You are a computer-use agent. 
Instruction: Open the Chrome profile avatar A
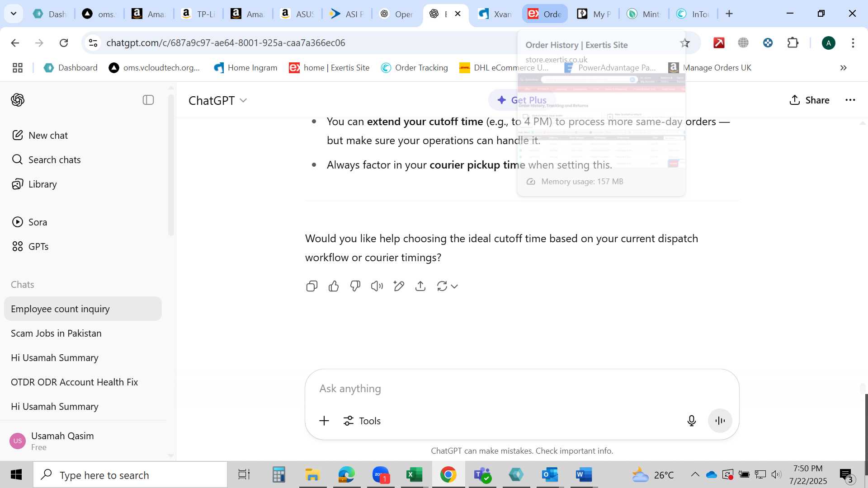pos(828,43)
